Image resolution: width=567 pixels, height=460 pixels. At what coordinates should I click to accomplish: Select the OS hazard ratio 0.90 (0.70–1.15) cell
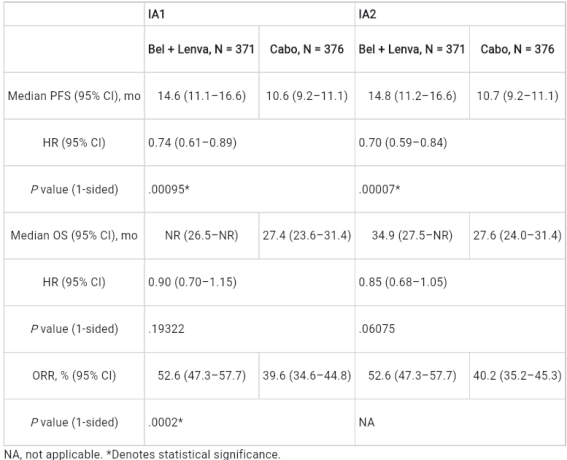[x=250, y=282]
